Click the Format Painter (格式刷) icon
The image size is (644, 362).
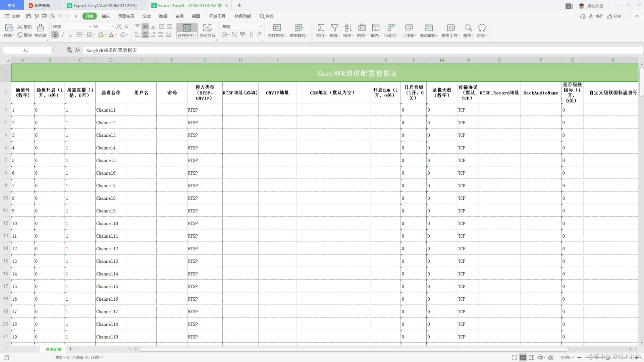click(40, 27)
